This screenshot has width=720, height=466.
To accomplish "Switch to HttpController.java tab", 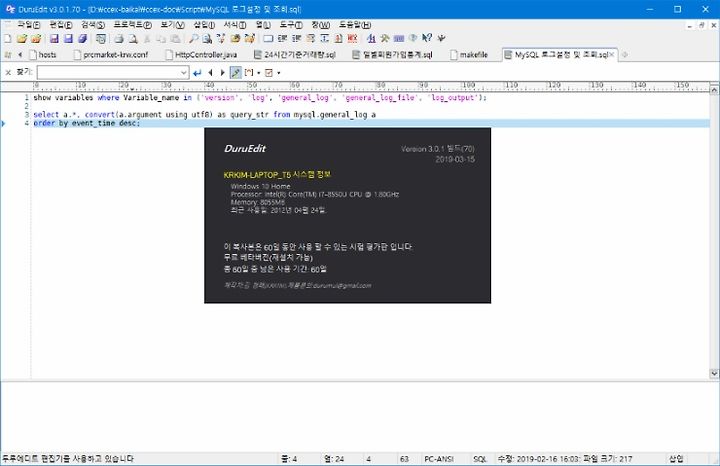I will tap(202, 55).
